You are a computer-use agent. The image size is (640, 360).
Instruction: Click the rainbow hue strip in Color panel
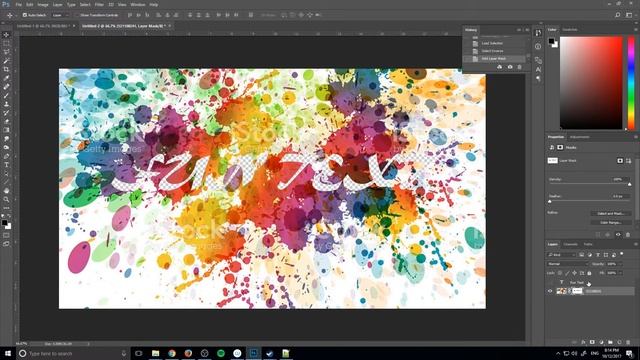tap(631, 83)
